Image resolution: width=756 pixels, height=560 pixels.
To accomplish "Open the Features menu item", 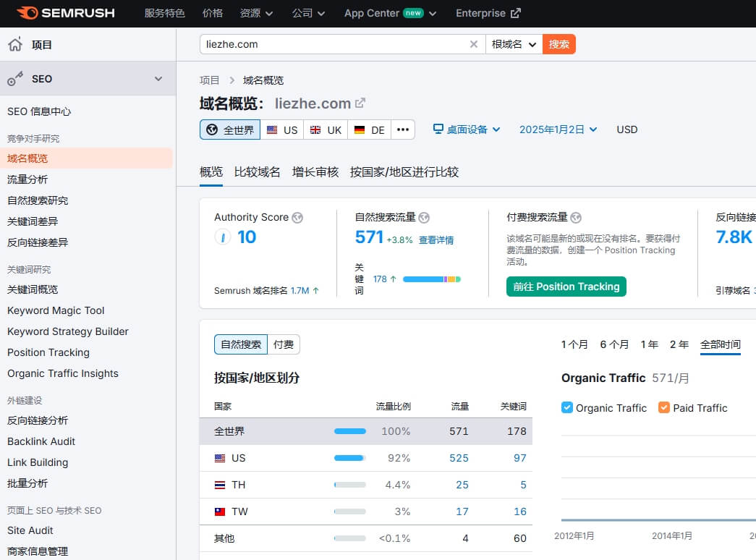I will pos(164,13).
